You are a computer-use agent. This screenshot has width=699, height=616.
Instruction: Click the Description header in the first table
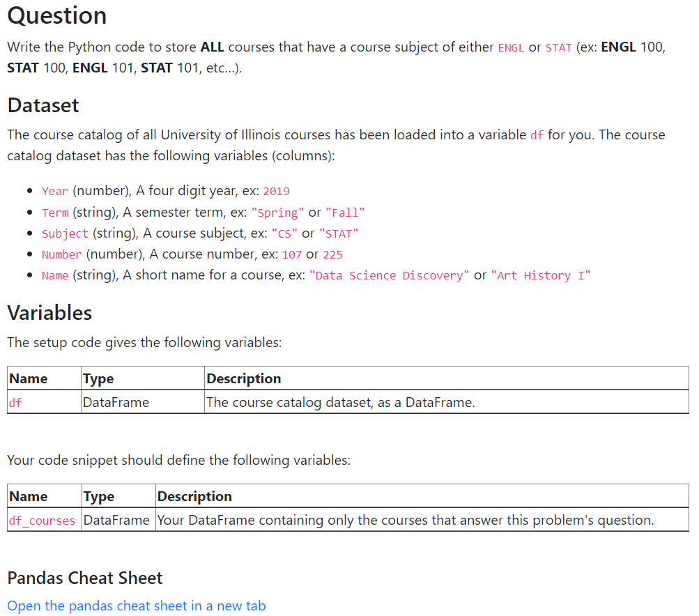click(244, 378)
